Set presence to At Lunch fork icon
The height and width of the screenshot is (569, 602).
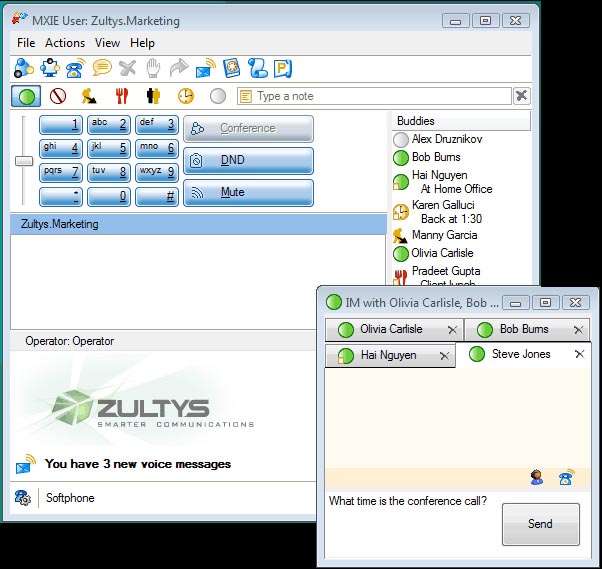click(x=122, y=96)
